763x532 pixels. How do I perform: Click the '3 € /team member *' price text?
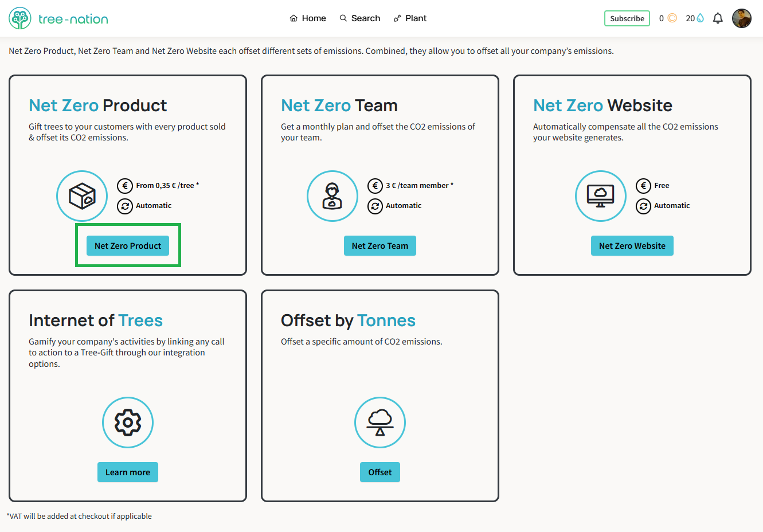[x=420, y=186]
